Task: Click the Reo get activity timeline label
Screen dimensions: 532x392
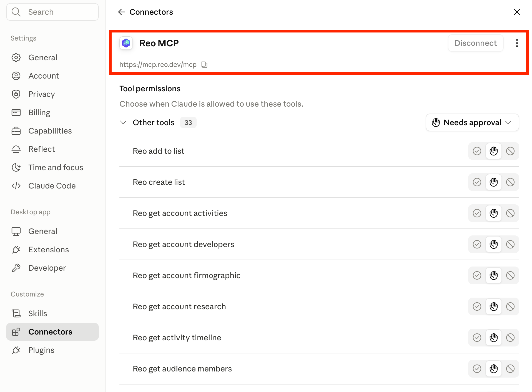Action: (177, 338)
